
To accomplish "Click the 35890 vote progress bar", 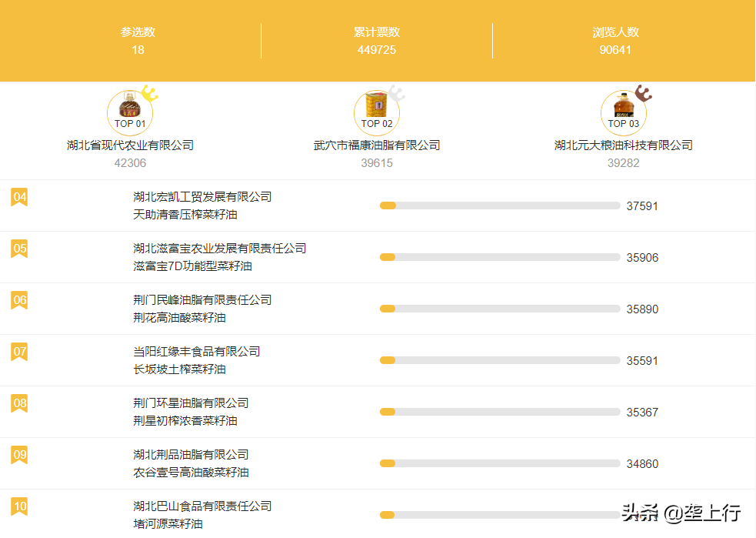I will (x=500, y=309).
